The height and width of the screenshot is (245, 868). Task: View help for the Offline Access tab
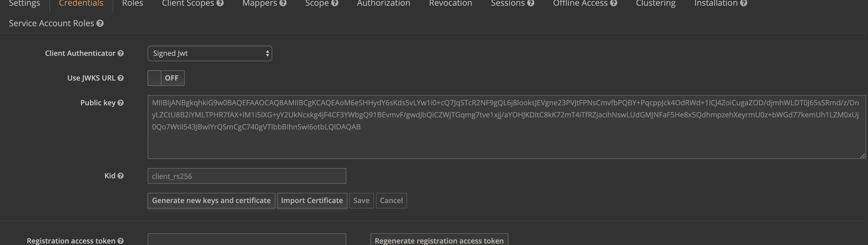point(614,3)
